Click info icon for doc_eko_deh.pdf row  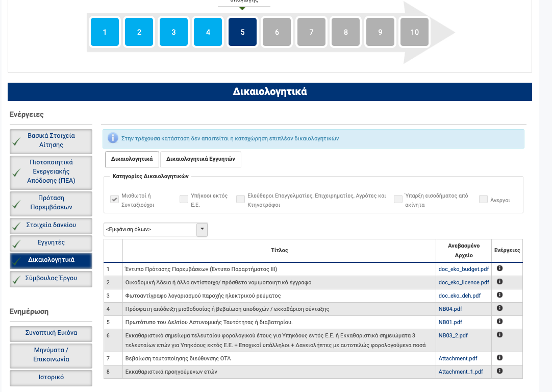(499, 295)
